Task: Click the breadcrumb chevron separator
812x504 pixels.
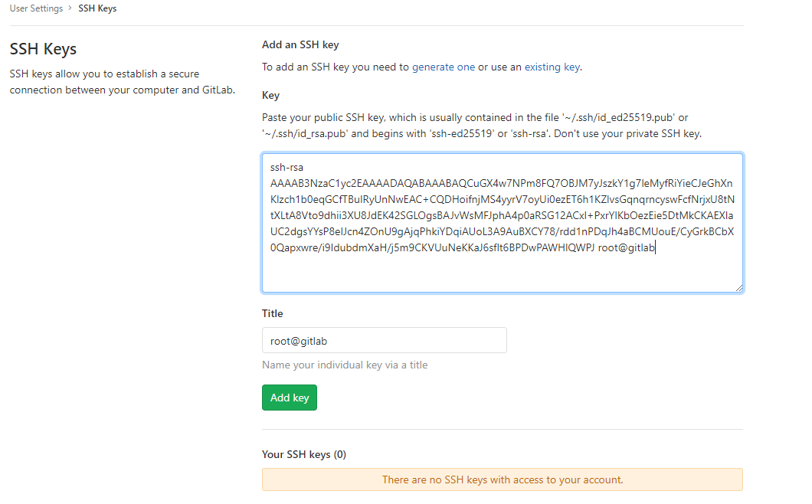Action: [x=70, y=8]
